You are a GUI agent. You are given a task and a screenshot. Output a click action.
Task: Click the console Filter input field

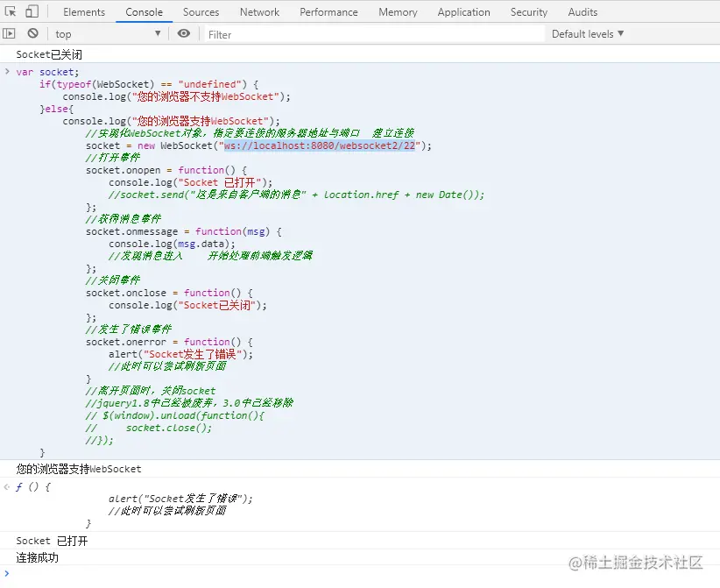coord(374,34)
